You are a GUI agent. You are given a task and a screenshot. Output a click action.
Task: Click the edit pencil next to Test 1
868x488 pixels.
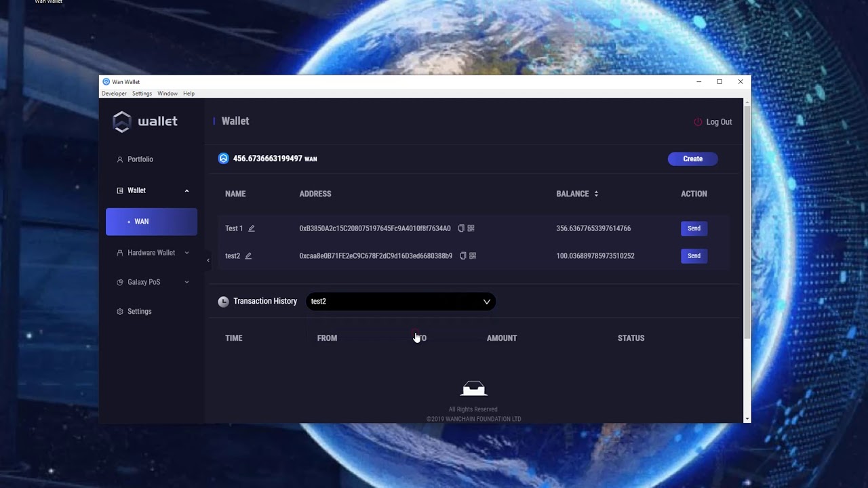pyautogui.click(x=252, y=228)
